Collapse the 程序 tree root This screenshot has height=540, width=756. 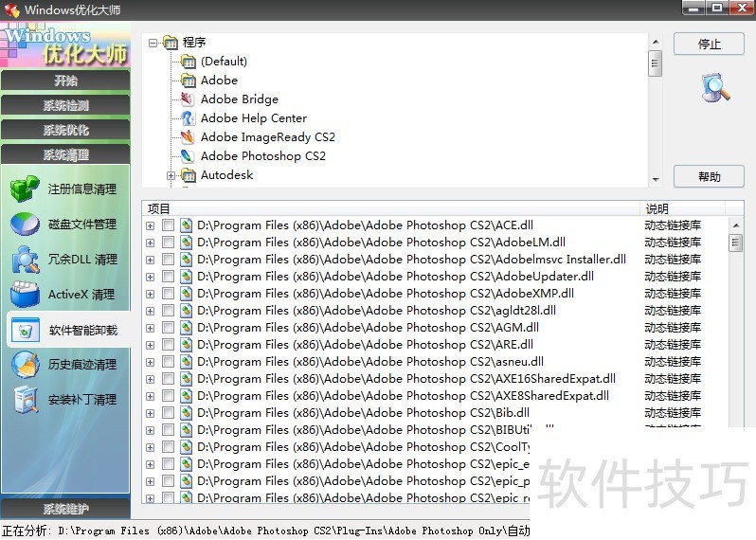[x=153, y=43]
